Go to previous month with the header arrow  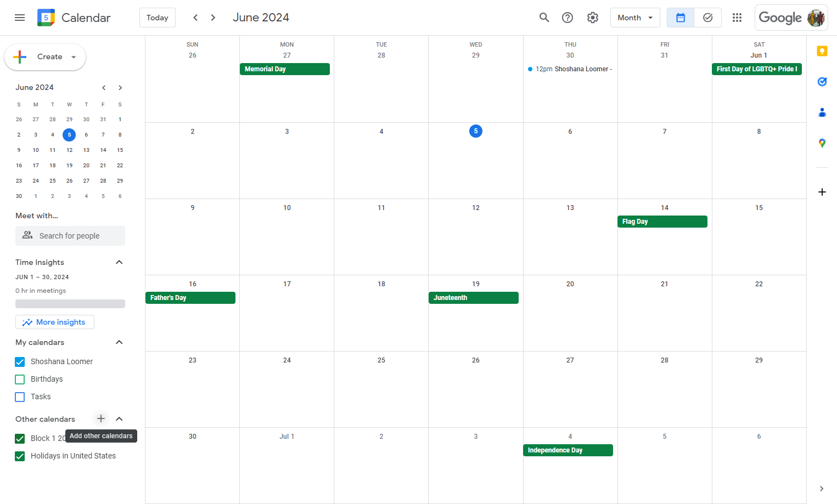[195, 18]
